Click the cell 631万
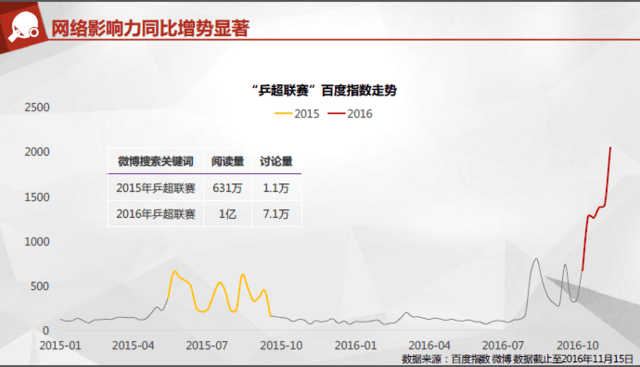Viewport: 640px width, 367px height. tap(227, 188)
